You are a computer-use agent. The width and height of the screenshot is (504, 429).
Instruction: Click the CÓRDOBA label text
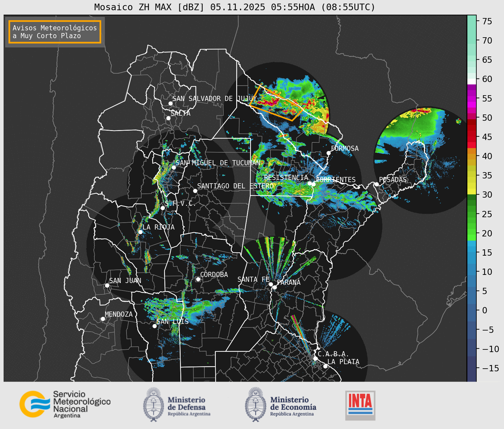click(214, 275)
